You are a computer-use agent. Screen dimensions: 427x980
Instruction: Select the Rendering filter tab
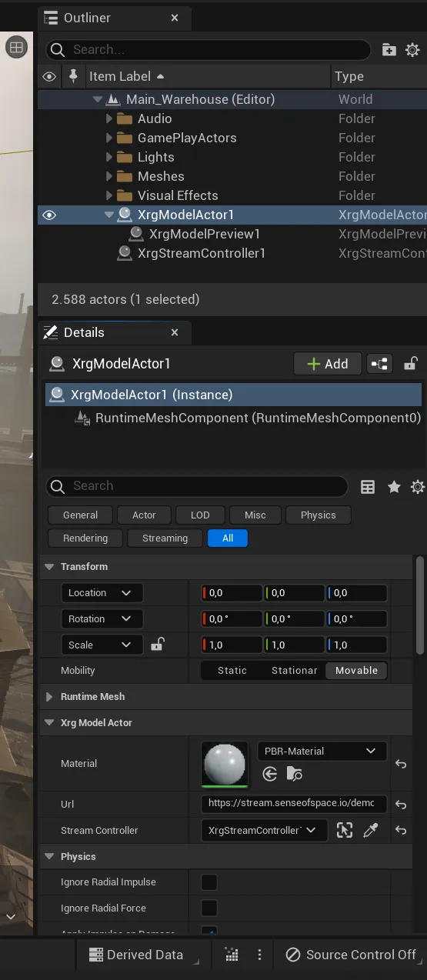click(85, 538)
